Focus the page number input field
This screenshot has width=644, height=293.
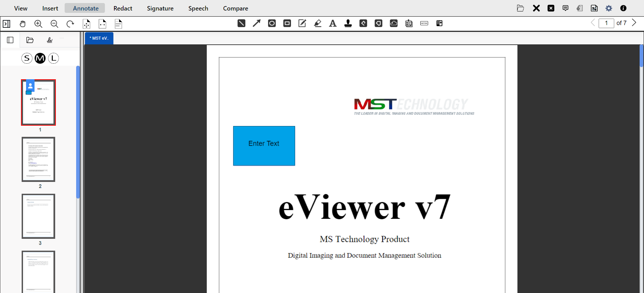606,23
